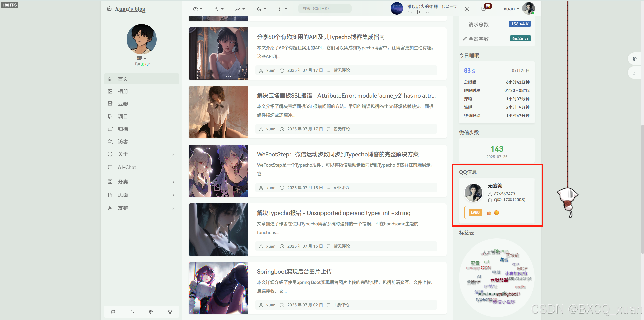Image resolution: width=644 pixels, height=320 pixels.
Task: Open the moon theme dropdown in the top bar
Action: click(261, 9)
